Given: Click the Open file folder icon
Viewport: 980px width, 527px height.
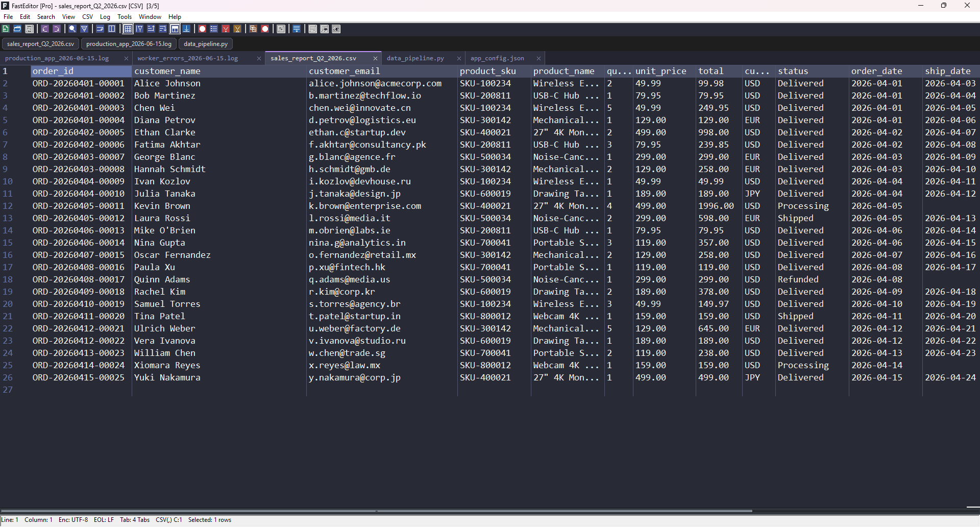Looking at the screenshot, I should point(17,29).
